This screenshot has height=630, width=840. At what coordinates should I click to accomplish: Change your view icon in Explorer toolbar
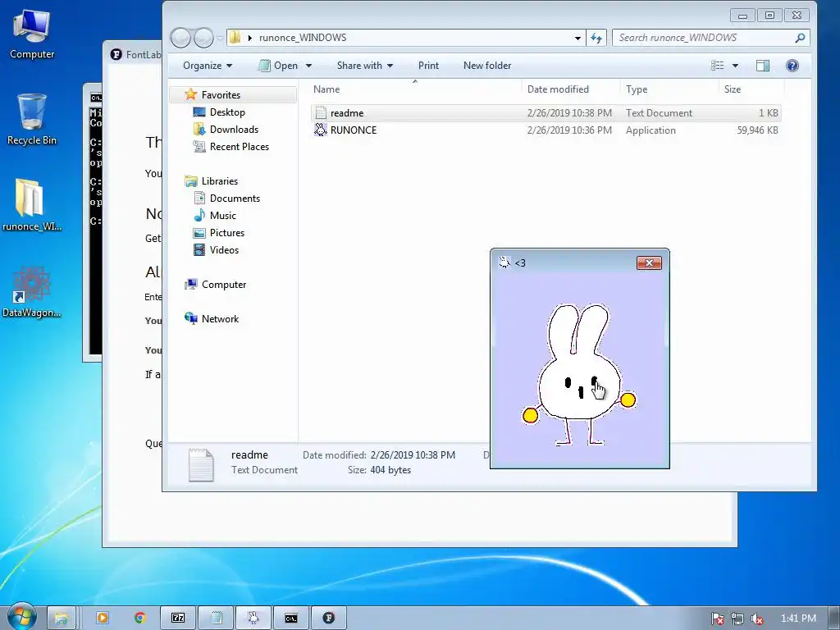tap(717, 66)
